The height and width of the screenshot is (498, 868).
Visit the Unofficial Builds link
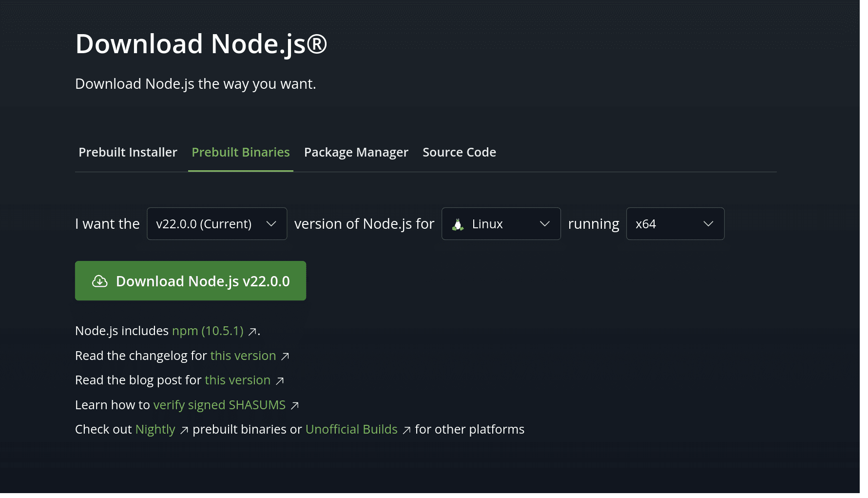[351, 429]
